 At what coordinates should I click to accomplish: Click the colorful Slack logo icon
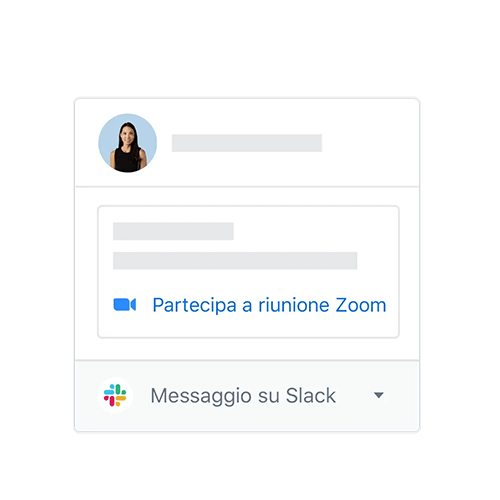click(115, 395)
